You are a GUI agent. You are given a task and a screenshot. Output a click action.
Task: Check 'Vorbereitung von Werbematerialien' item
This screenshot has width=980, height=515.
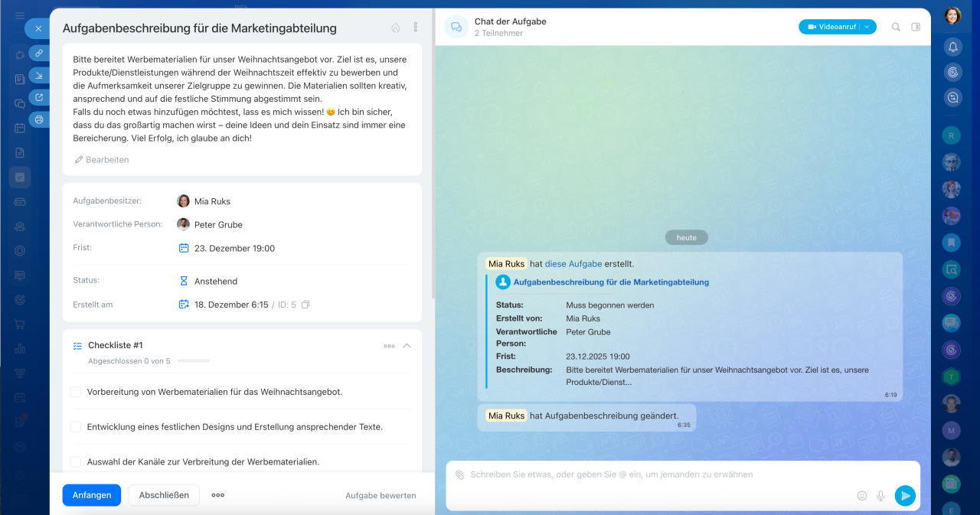(x=76, y=392)
